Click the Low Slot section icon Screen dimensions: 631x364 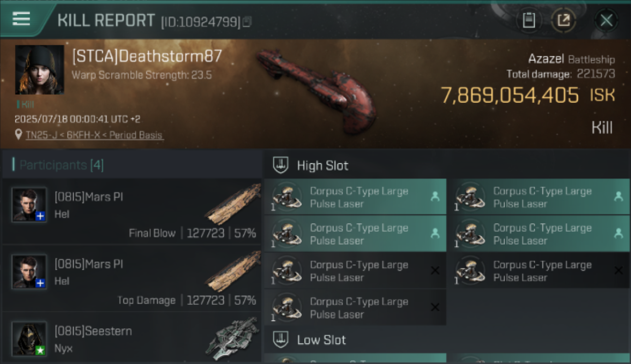[281, 340]
